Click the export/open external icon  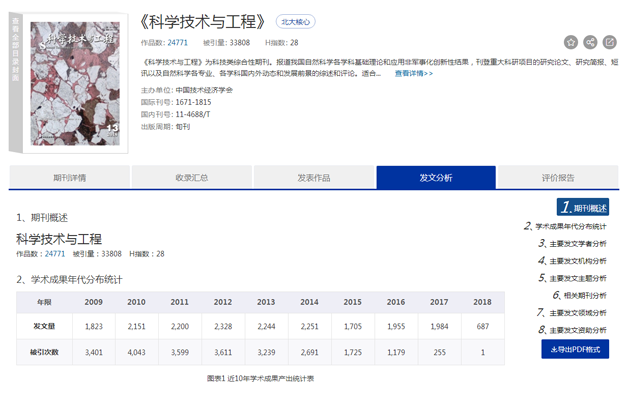coord(610,42)
